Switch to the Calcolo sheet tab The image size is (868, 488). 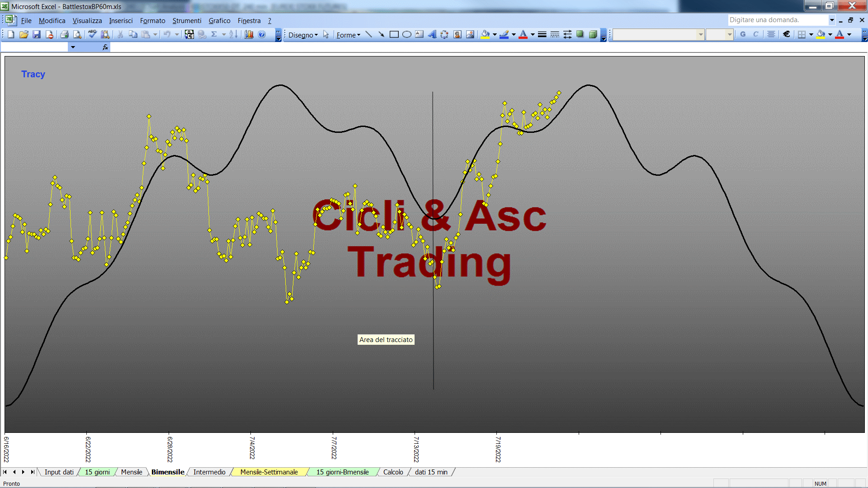[393, 472]
